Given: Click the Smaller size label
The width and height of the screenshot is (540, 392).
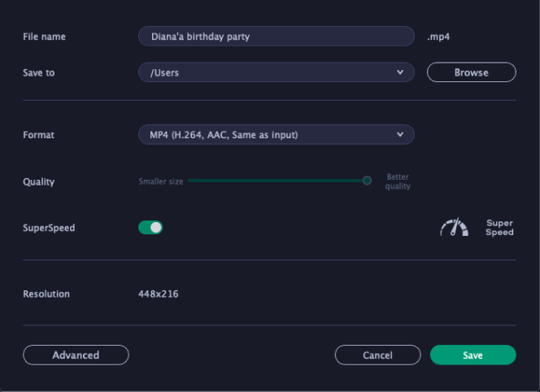Looking at the screenshot, I should [161, 181].
